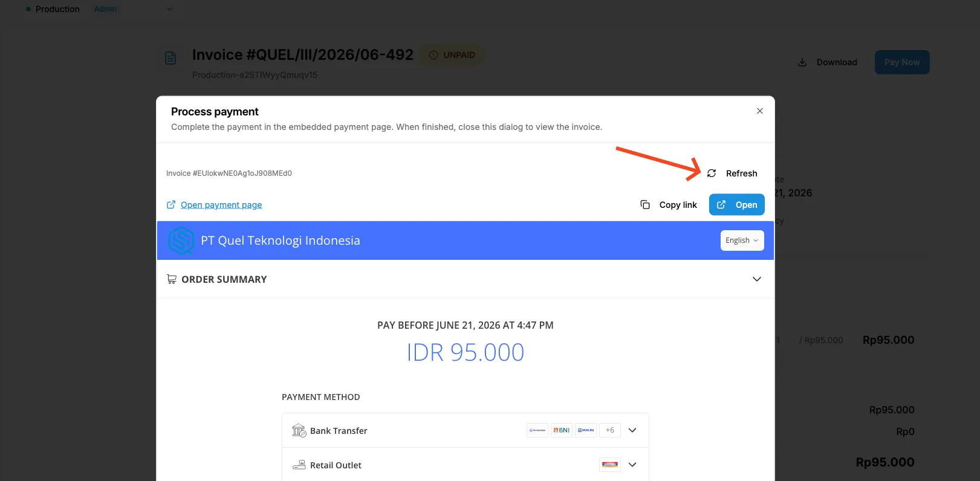
Task: Expand the Retail Outlet payment option
Action: click(632, 465)
